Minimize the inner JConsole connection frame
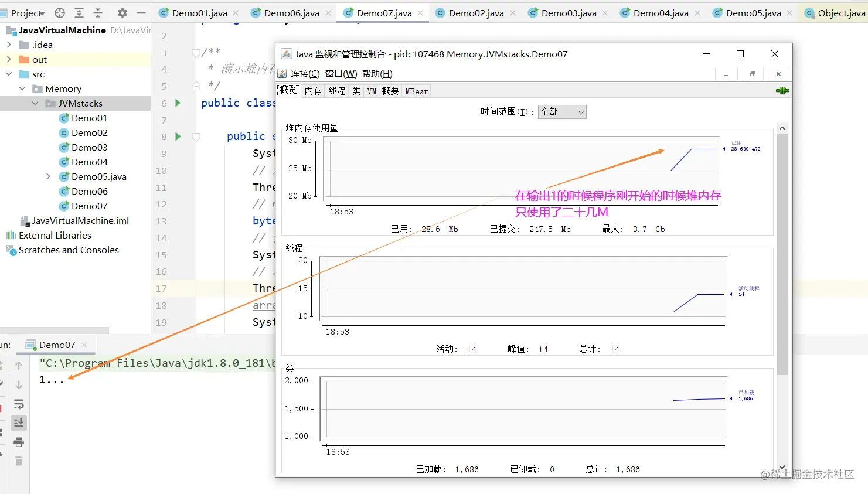Screen dimensions: 868x494 tap(726, 74)
